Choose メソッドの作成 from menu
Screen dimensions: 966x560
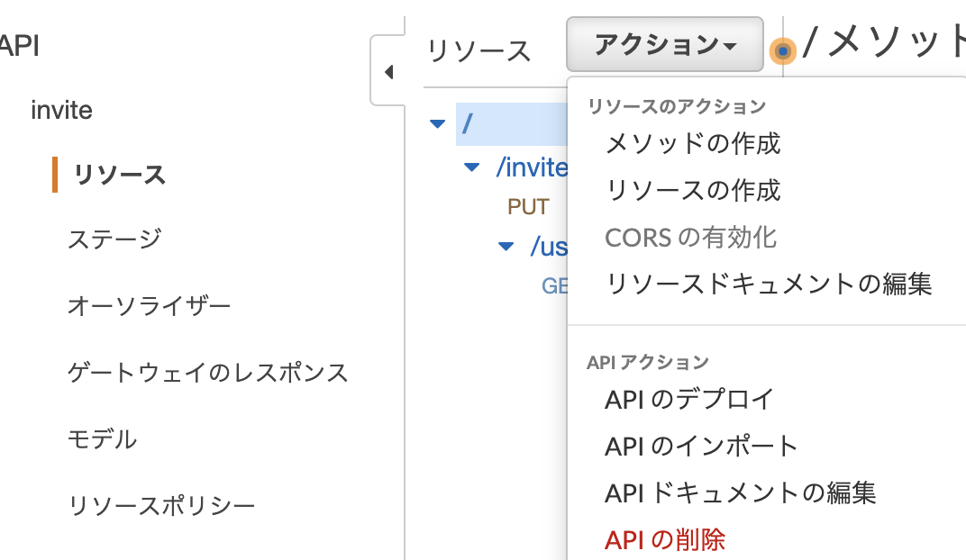(693, 143)
